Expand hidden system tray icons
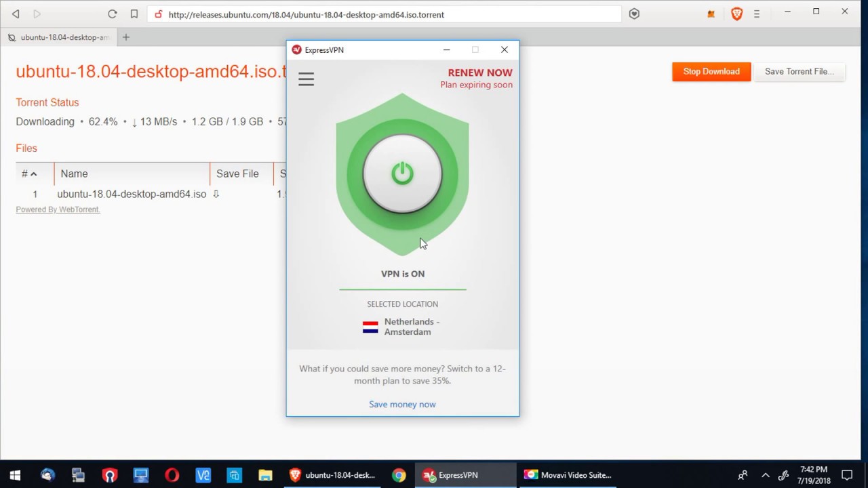The image size is (868, 488). [x=766, y=475]
